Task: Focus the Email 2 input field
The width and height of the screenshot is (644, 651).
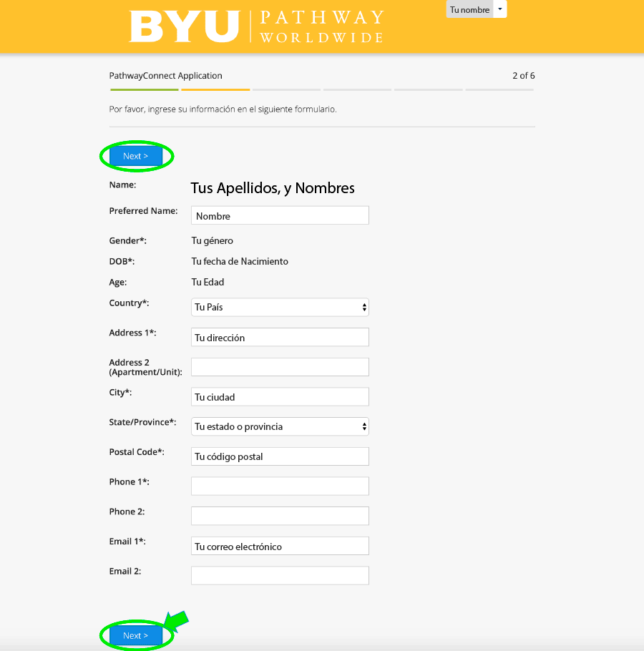Action: pos(280,575)
